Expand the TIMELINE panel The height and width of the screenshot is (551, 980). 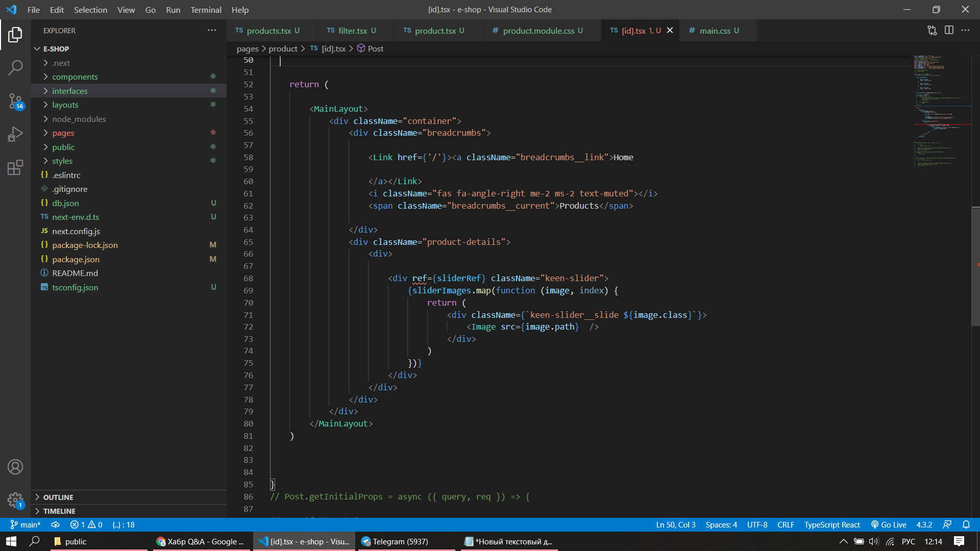129,511
